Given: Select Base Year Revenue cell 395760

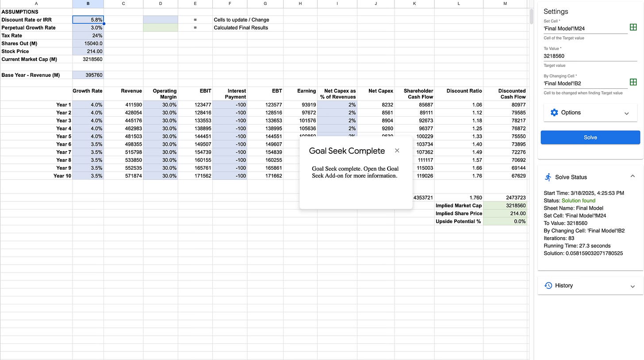Looking at the screenshot, I should [x=88, y=75].
